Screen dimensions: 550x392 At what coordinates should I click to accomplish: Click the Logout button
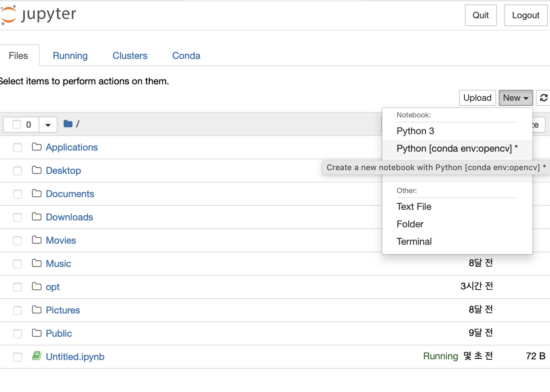[526, 15]
